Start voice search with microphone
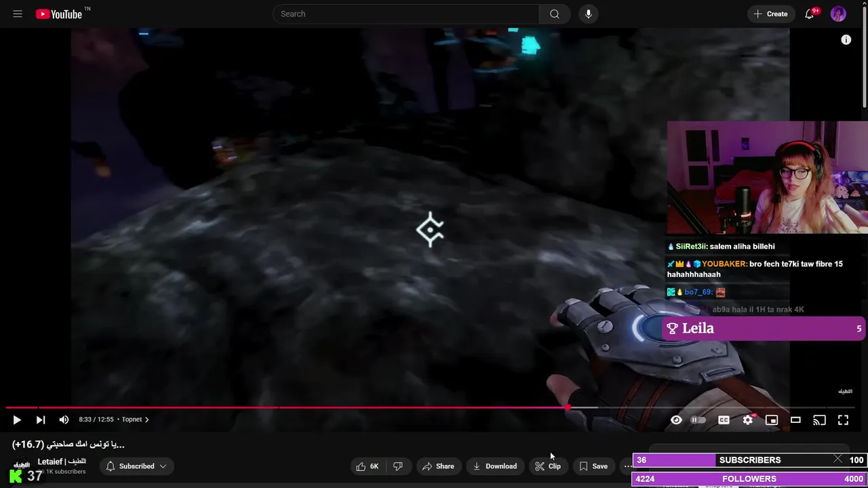Viewport: 868px width, 488px height. [x=588, y=14]
